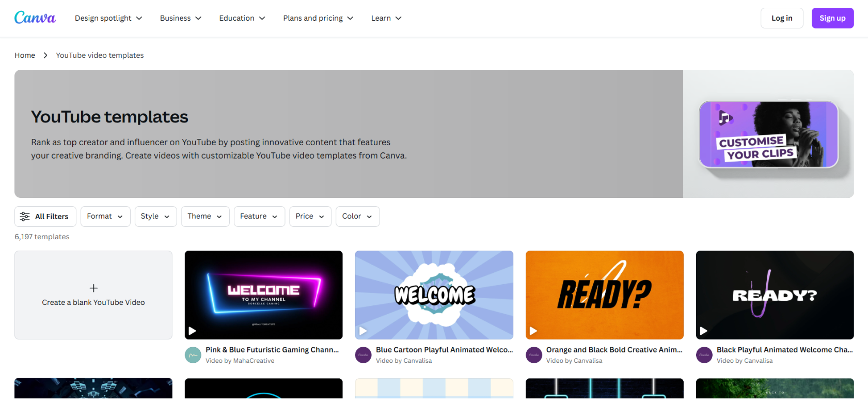Create a blank YouTube Video
Viewport: 868px width, 417px height.
coord(93,295)
